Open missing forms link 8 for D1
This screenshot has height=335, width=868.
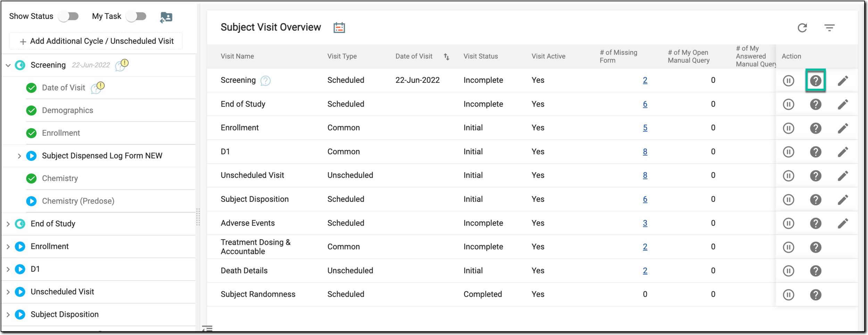(645, 152)
